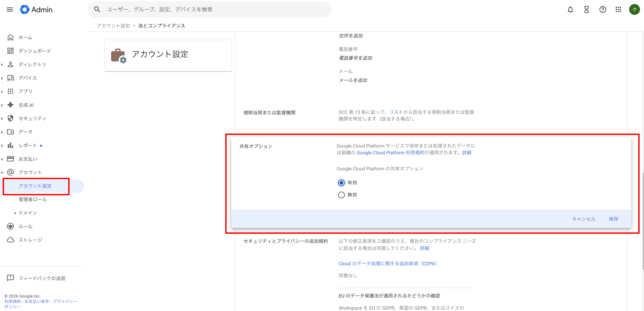Image resolution: width=644 pixels, height=311 pixels.
Task: Open the ダッシュボード sidebar icon
Action: click(x=10, y=51)
